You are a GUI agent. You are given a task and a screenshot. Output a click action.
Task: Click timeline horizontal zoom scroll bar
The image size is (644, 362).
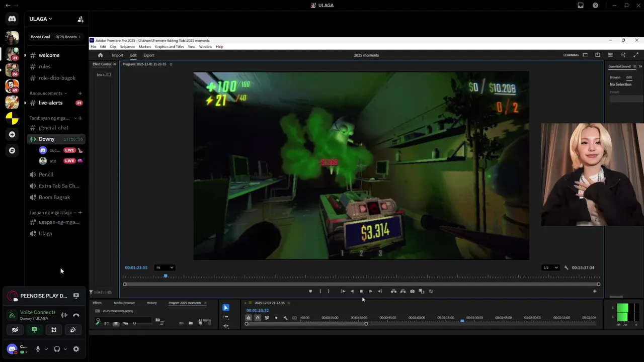306,324
